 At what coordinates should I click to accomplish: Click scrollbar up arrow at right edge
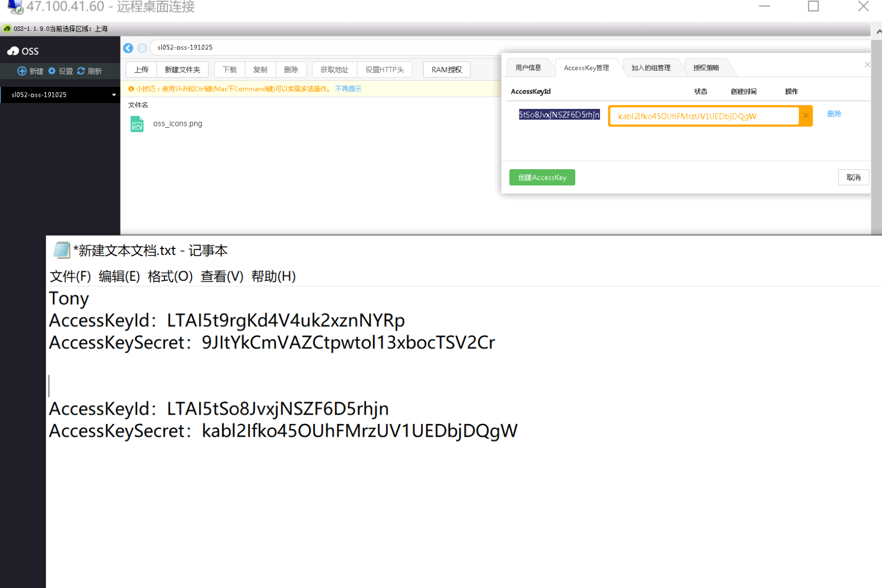pyautogui.click(x=878, y=32)
